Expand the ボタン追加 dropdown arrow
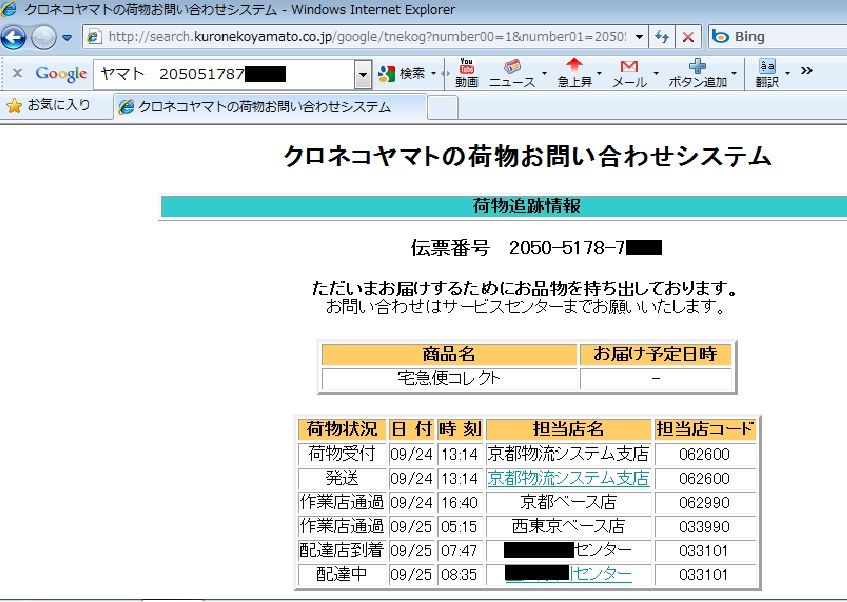The height and width of the screenshot is (602, 847). click(734, 73)
